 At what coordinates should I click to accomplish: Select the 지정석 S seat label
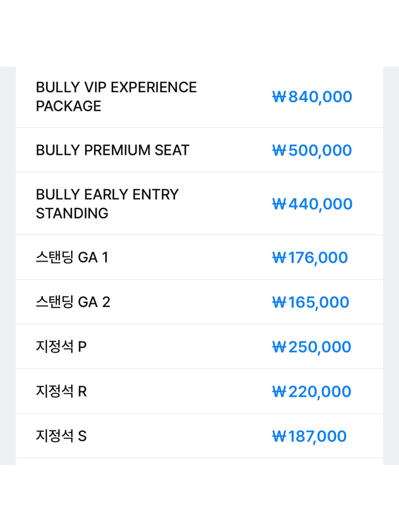[61, 436]
